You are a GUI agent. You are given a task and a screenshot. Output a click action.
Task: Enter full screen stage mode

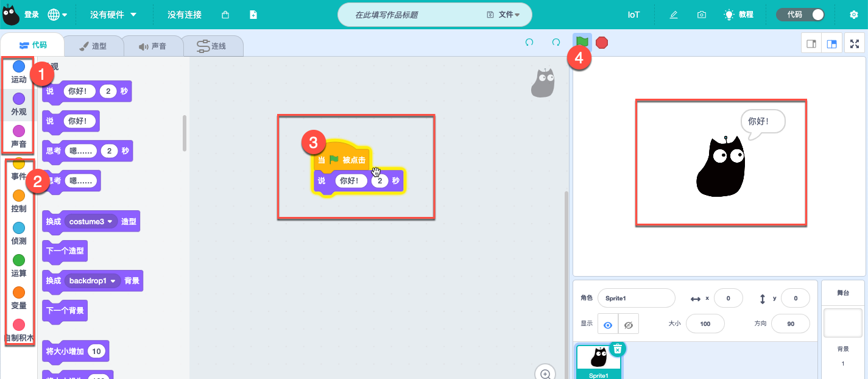pyautogui.click(x=855, y=44)
